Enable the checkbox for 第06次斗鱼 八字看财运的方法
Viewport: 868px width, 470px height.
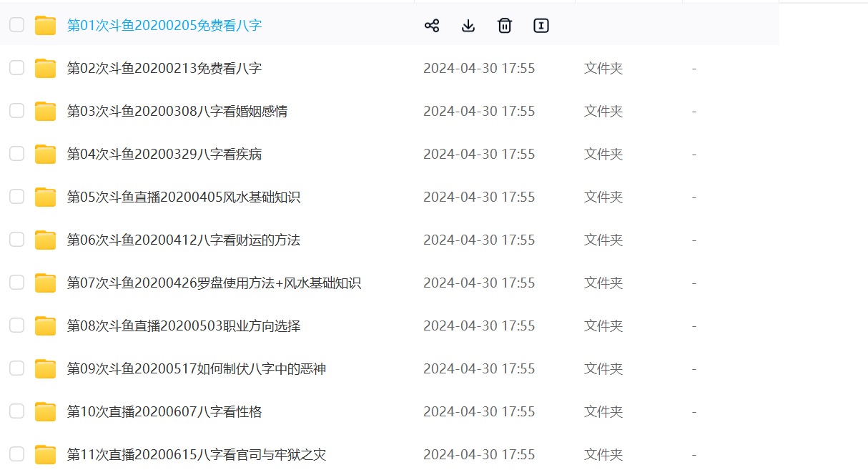pyautogui.click(x=16, y=240)
